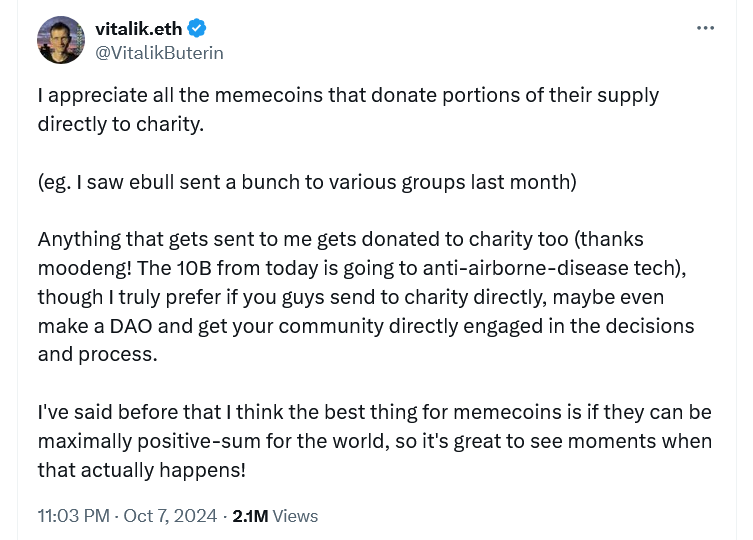Click the 2.1M view count number

[249, 516]
